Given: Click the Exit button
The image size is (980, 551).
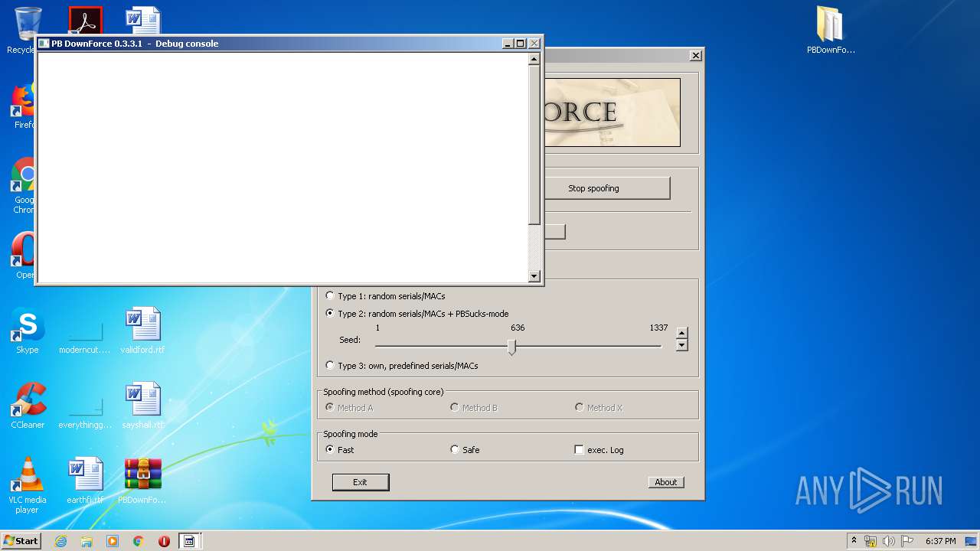Looking at the screenshot, I should click(x=361, y=482).
